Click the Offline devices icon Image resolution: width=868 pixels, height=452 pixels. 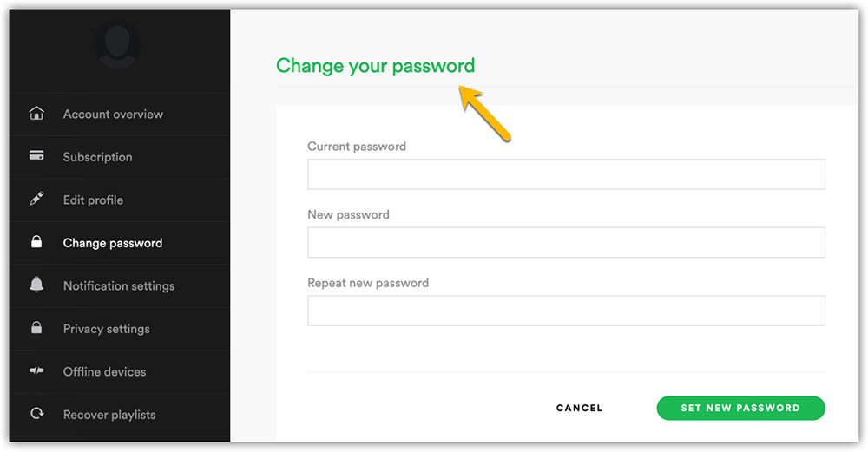pos(36,371)
